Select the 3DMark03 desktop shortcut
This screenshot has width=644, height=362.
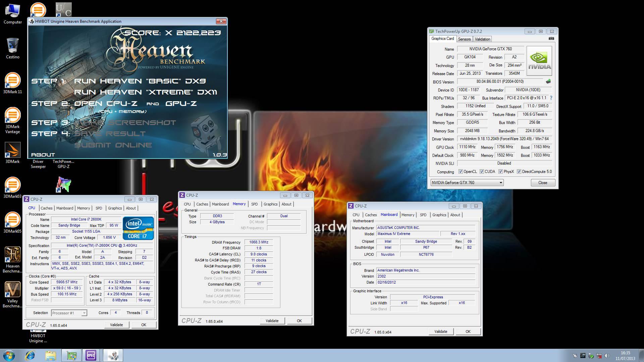coord(13,188)
